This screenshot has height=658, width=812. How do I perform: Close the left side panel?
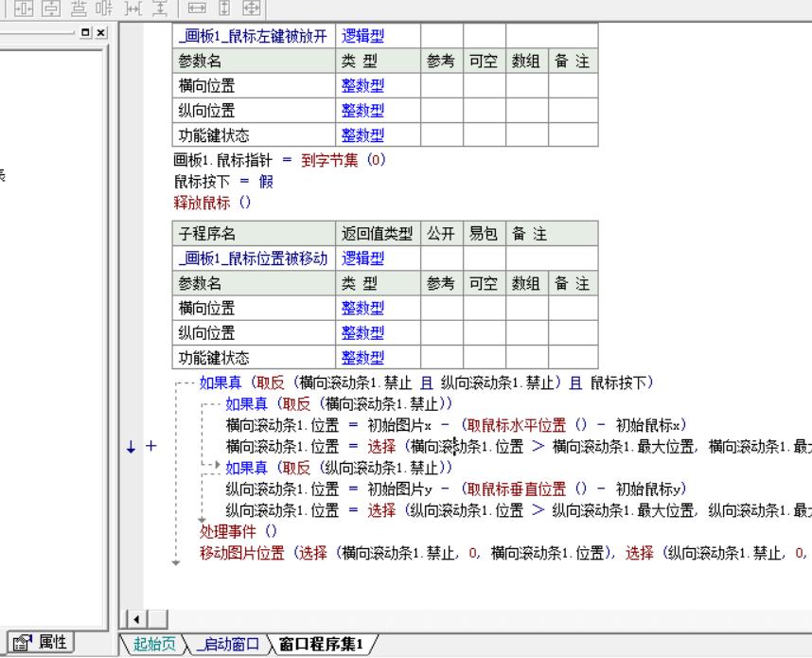[101, 32]
